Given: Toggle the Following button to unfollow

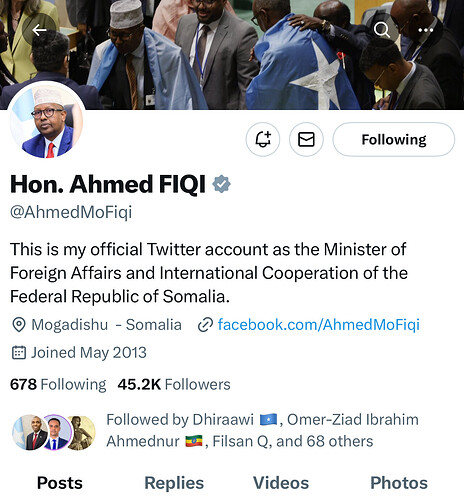Looking at the screenshot, I should coord(394,139).
